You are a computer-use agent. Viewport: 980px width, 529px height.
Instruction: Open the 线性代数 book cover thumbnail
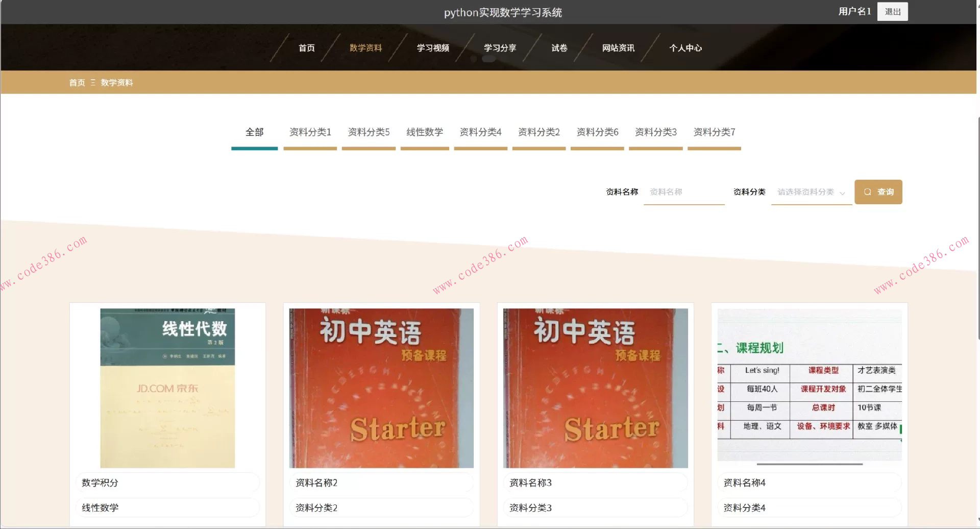[x=167, y=387]
